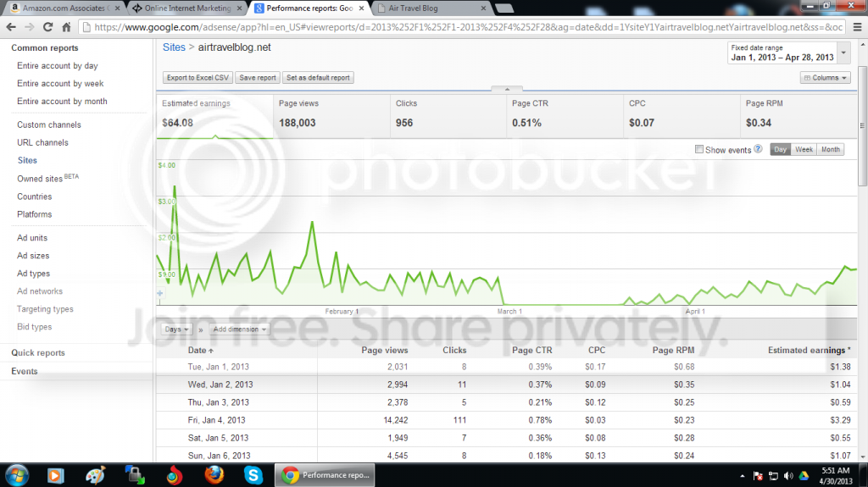Switch chart to Month view
The width and height of the screenshot is (868, 487).
[831, 149]
